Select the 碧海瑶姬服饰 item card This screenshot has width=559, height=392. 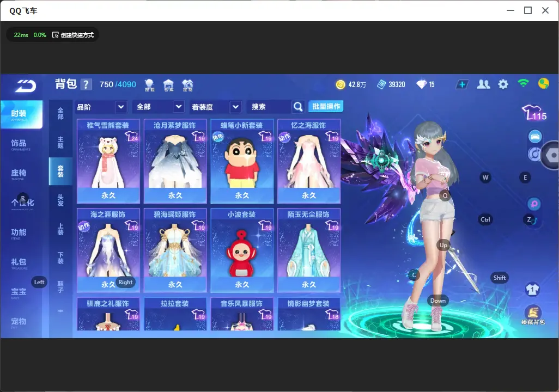tap(175, 250)
